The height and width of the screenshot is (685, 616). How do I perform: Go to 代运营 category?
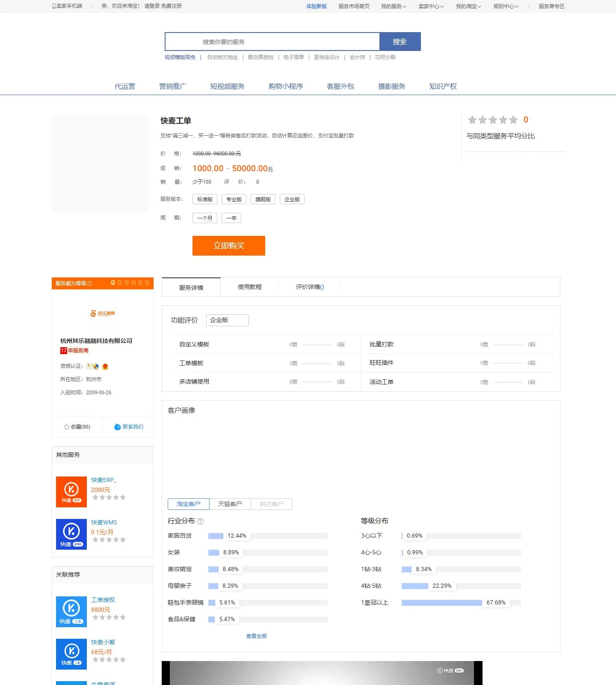[125, 86]
